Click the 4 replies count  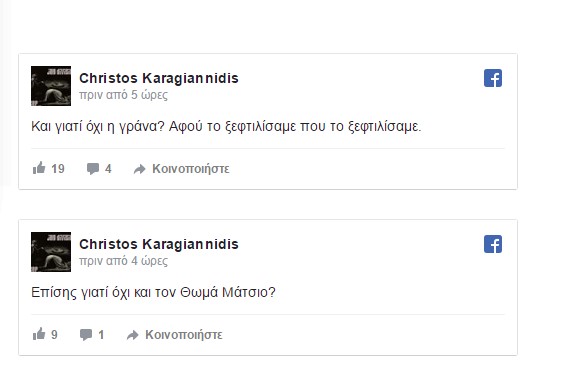108,169
